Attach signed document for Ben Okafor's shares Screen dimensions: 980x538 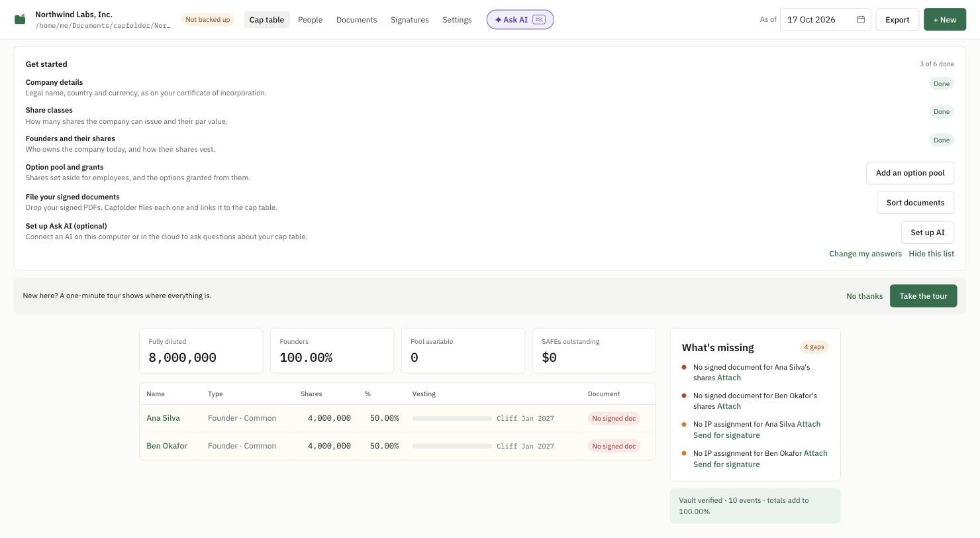[x=729, y=406]
